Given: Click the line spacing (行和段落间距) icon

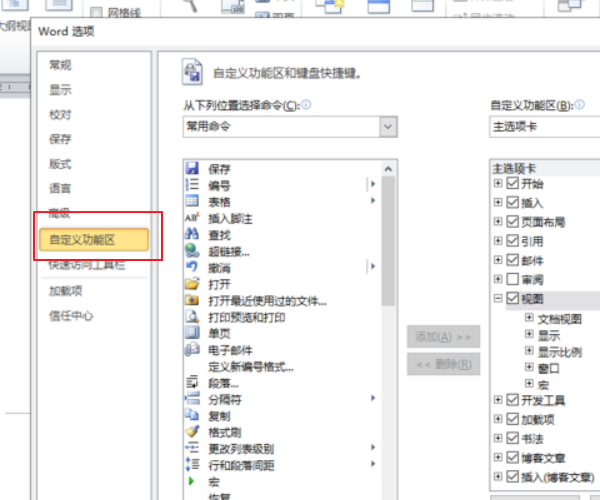Looking at the screenshot, I should [192, 464].
